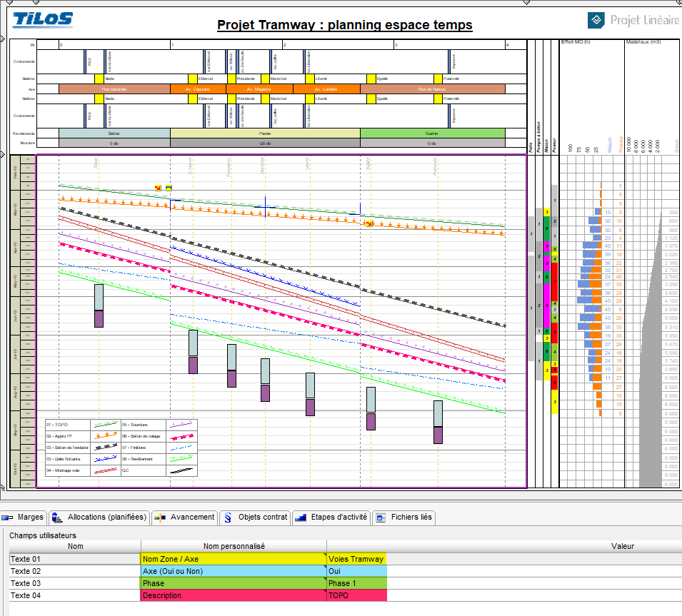Click the TILOS logo
The width and height of the screenshot is (682, 616).
(x=43, y=19)
